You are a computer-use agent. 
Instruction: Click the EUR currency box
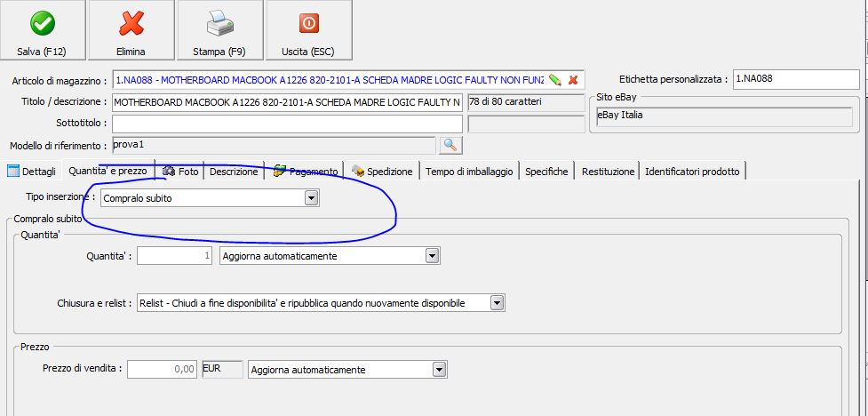click(222, 369)
